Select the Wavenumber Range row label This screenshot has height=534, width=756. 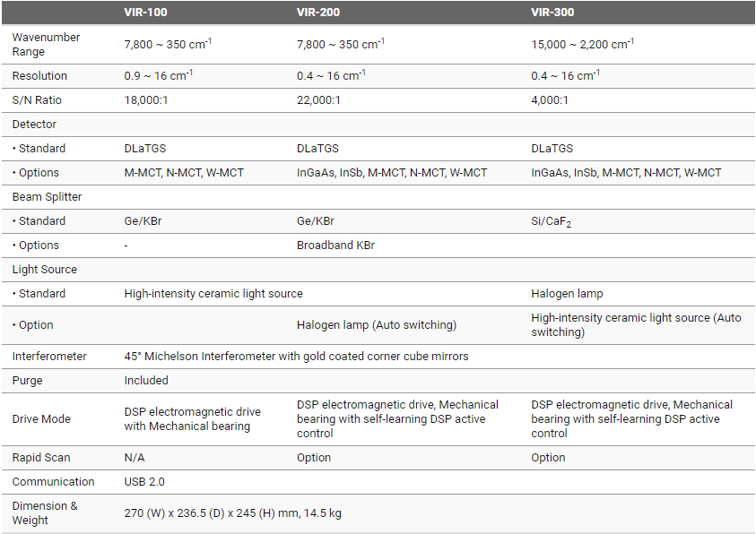point(46,45)
